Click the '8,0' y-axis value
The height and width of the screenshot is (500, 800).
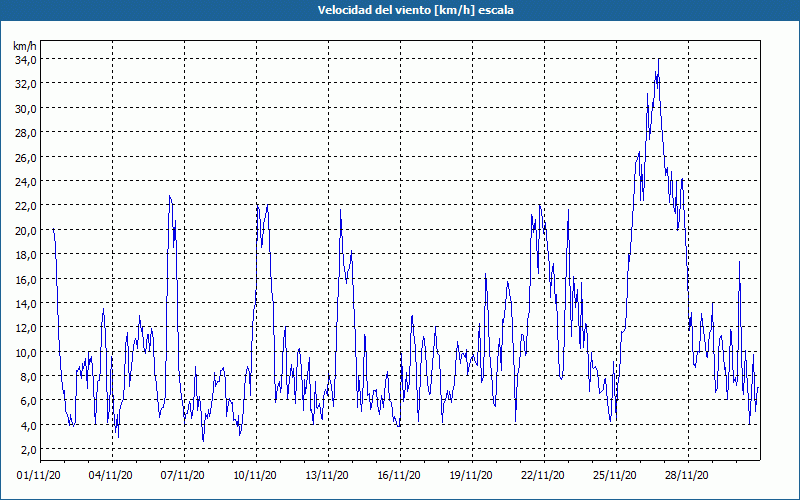28,377
